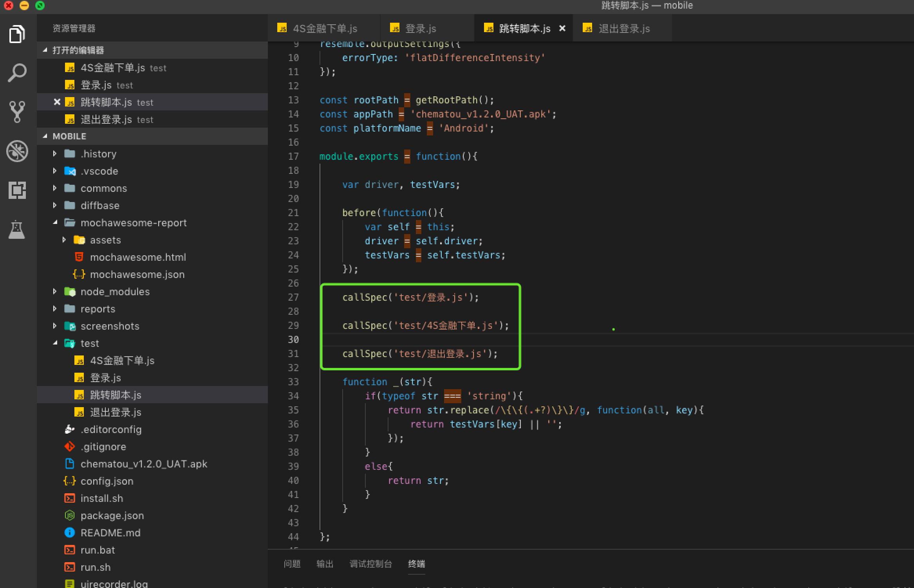Open the Extensions view icon

(17, 190)
